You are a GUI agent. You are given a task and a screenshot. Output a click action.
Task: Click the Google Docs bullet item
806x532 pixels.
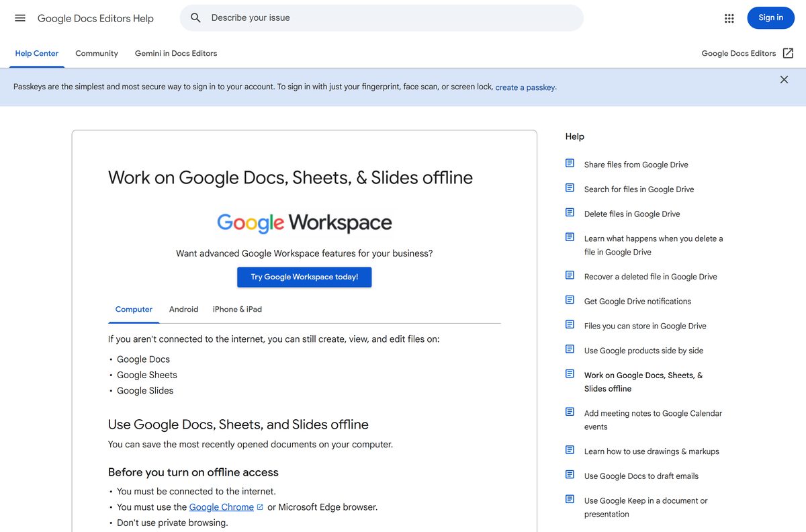[x=143, y=359]
